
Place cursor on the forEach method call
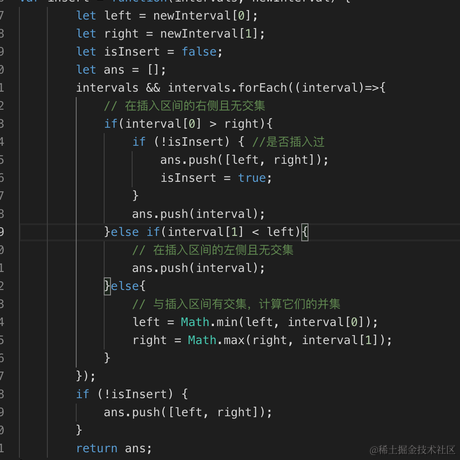262,88
